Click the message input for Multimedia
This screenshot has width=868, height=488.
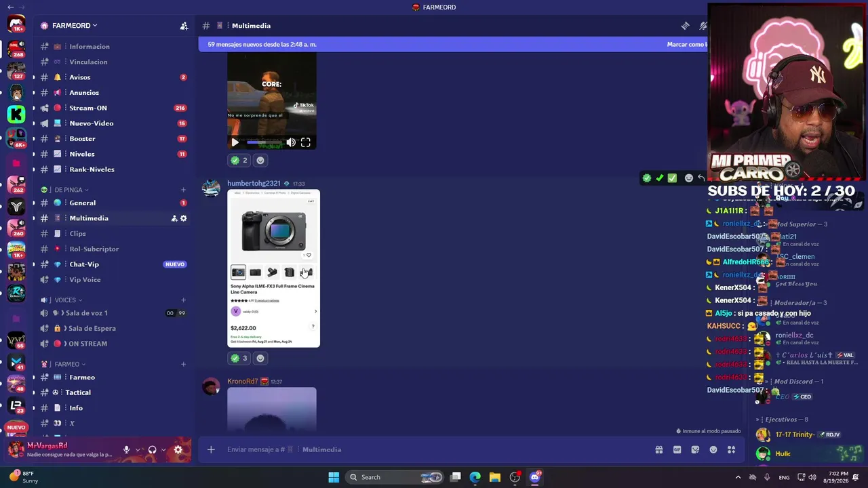tap(434, 449)
